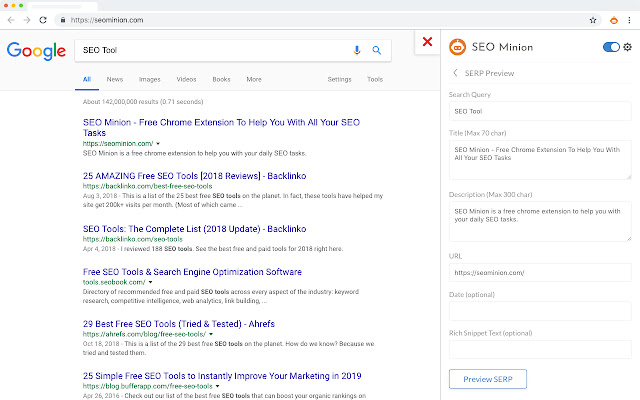
Task: Toggle the SEO Minion on/off switch
Action: pyautogui.click(x=611, y=47)
